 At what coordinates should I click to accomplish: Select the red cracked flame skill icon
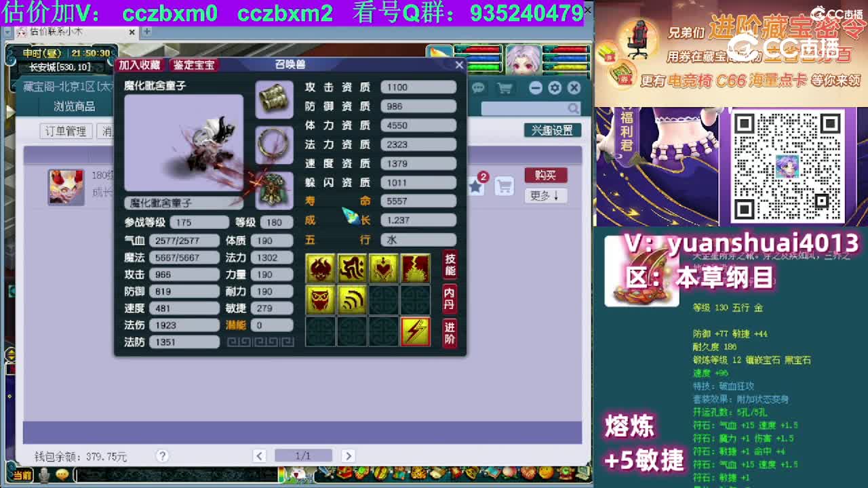coord(415,268)
